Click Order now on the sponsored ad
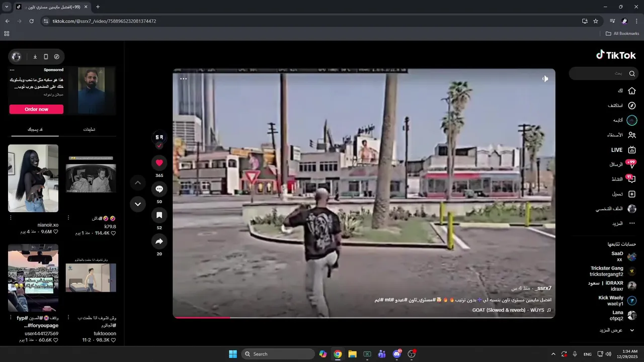Image resolution: width=644 pixels, height=362 pixels. tap(36, 109)
